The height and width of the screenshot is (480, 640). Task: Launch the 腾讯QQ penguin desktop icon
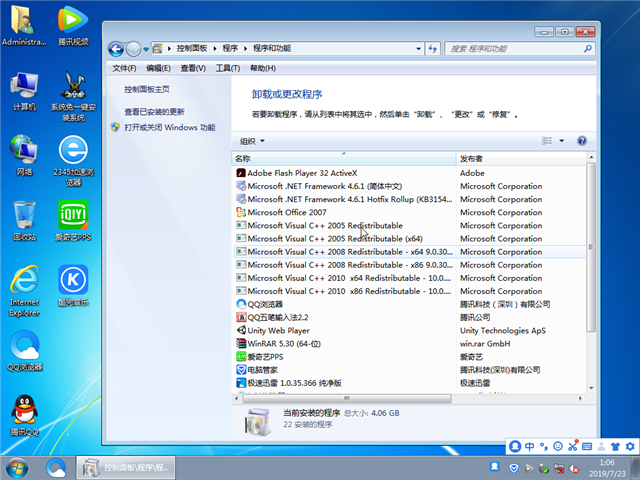coord(24,416)
